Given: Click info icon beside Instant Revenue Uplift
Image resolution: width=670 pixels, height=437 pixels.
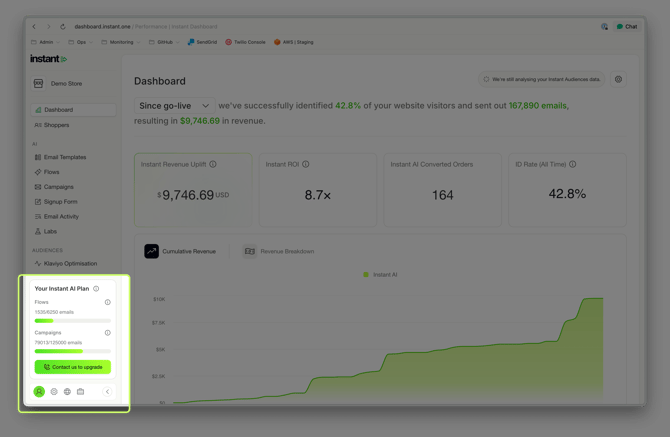Looking at the screenshot, I should pyautogui.click(x=213, y=164).
